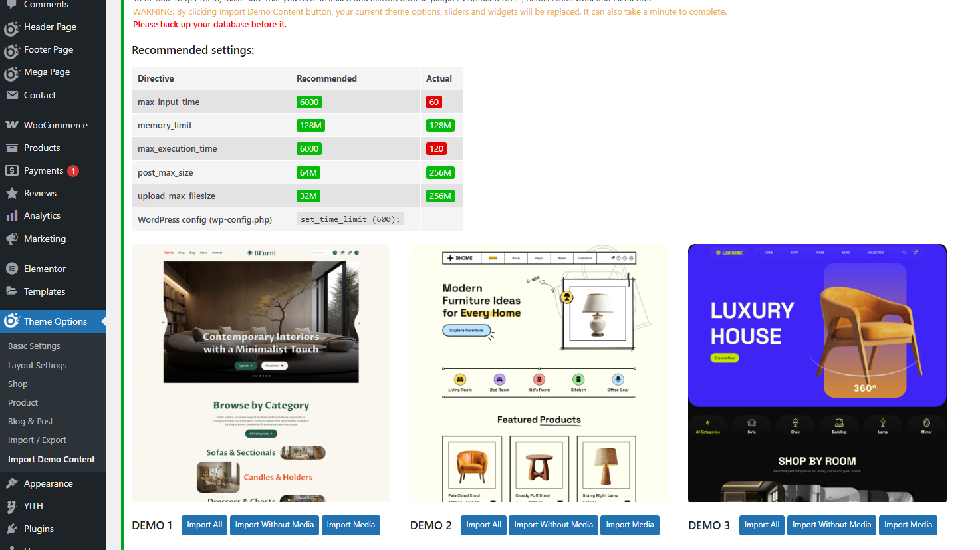
Task: Click Import All for DEMO 3
Action: pyautogui.click(x=762, y=525)
